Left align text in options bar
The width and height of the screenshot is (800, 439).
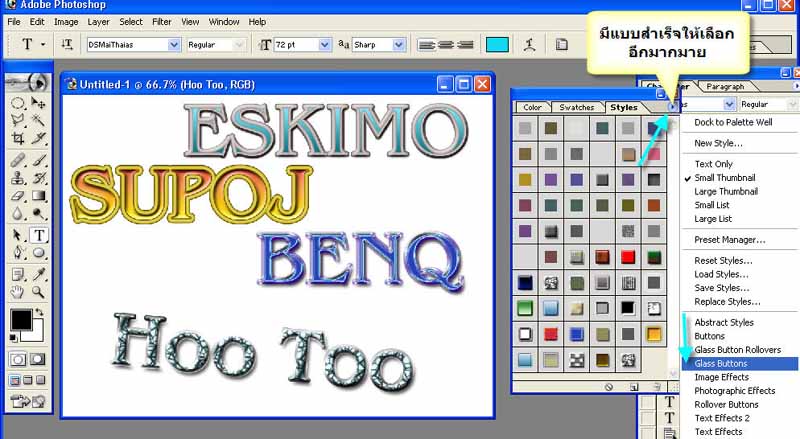pyautogui.click(x=426, y=45)
